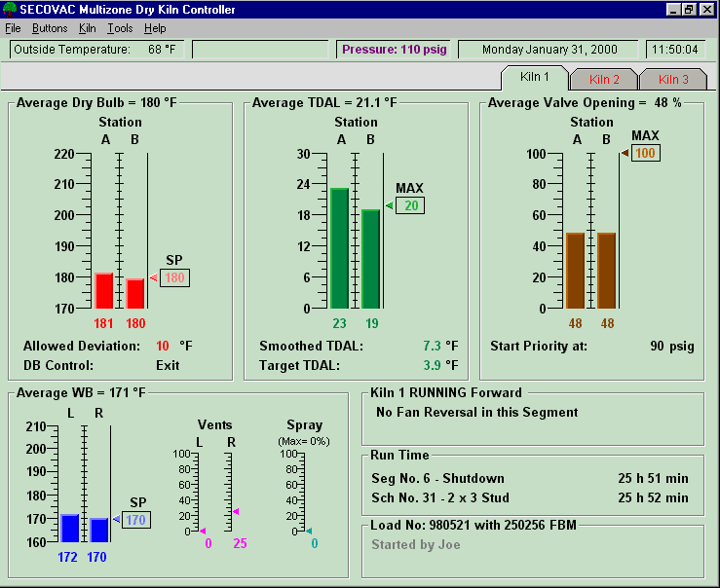Viewport: 720px width, 588px height.
Task: Click the 'Kiln 1 RUNNING Forward' heading
Action: tap(446, 392)
